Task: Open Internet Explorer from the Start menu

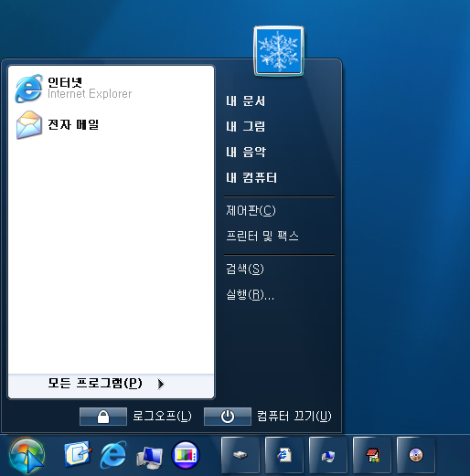Action: pyautogui.click(x=112, y=89)
